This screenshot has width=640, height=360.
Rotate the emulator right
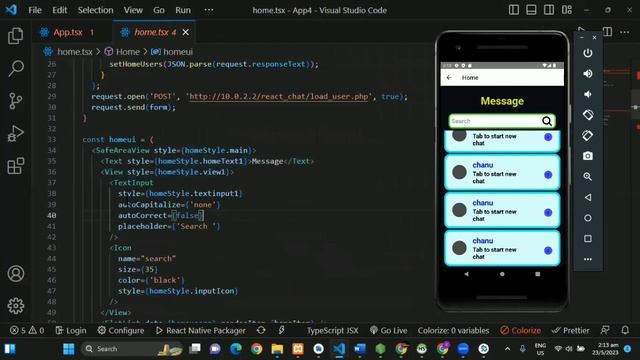(x=588, y=136)
